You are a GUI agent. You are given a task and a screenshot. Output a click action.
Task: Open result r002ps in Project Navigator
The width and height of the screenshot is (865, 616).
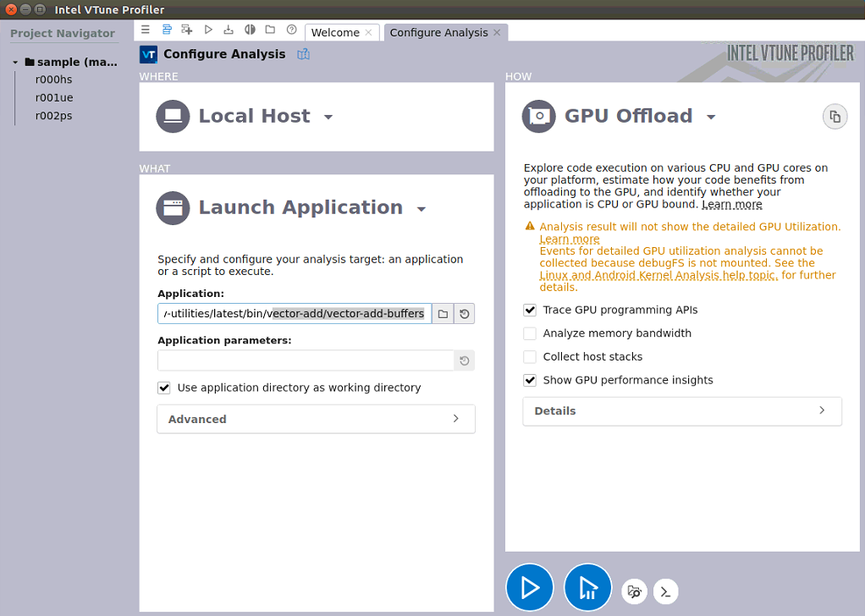point(53,116)
